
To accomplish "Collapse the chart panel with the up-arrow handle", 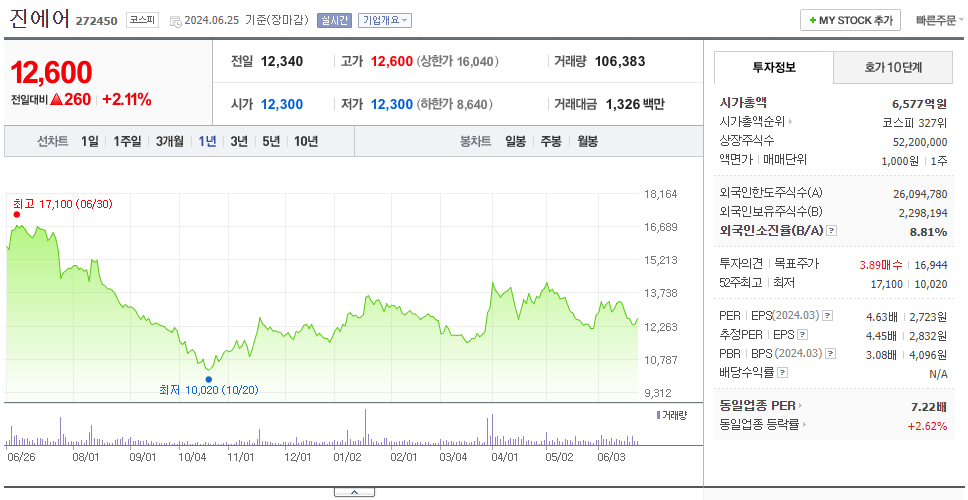I will (x=354, y=492).
